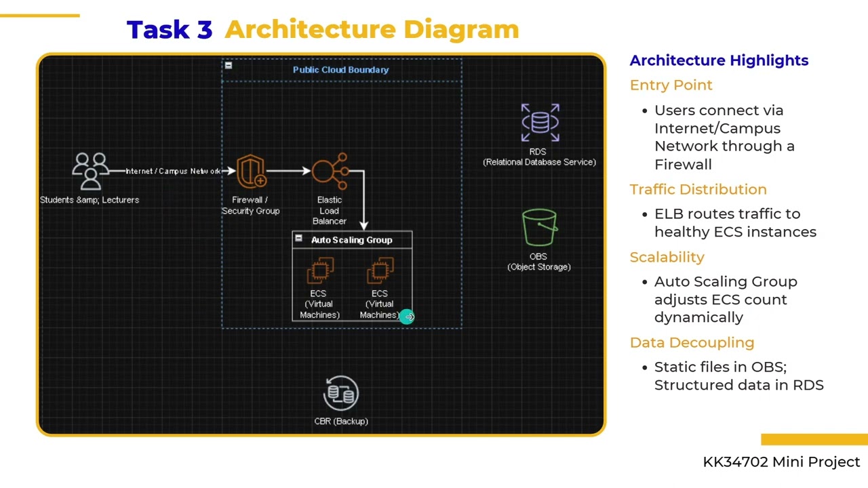Screen dimensions: 868x488
Task: Click the CBR (Backup) label
Action: 341,422
